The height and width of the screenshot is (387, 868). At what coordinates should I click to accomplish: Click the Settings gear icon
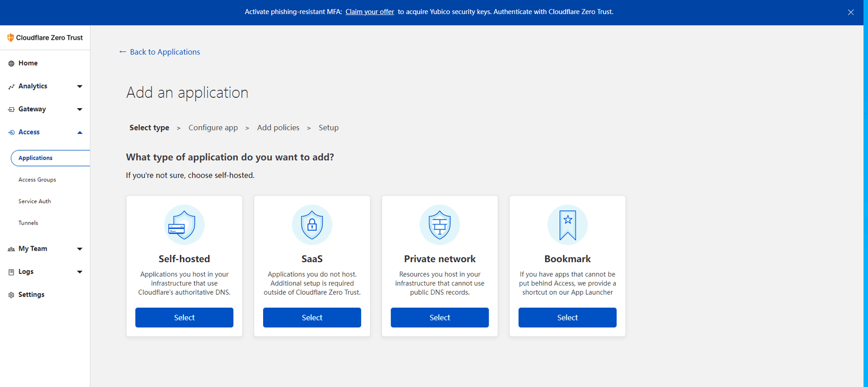[11, 295]
